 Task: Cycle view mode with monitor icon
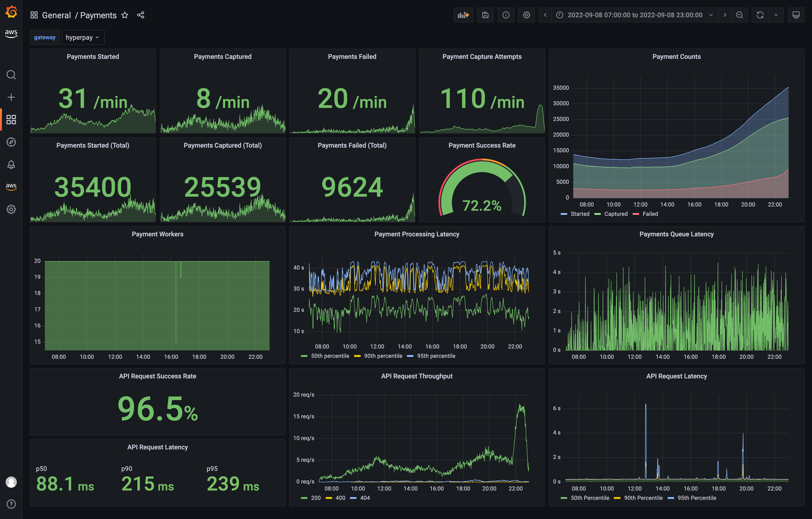tap(796, 15)
